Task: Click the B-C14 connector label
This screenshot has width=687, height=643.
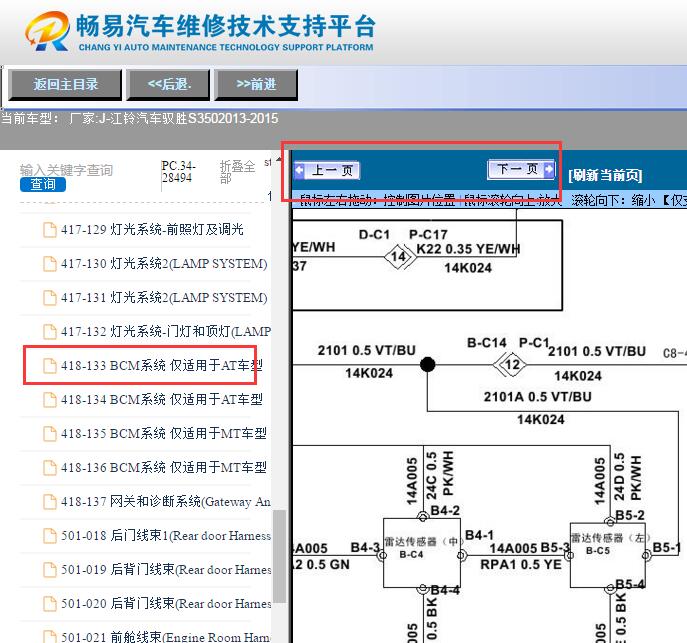Action: [486, 343]
